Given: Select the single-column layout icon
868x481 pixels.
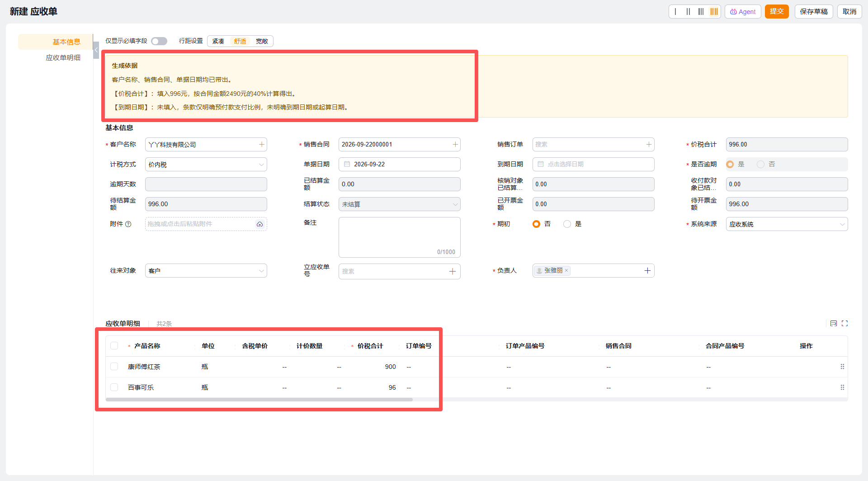Looking at the screenshot, I should (x=675, y=12).
